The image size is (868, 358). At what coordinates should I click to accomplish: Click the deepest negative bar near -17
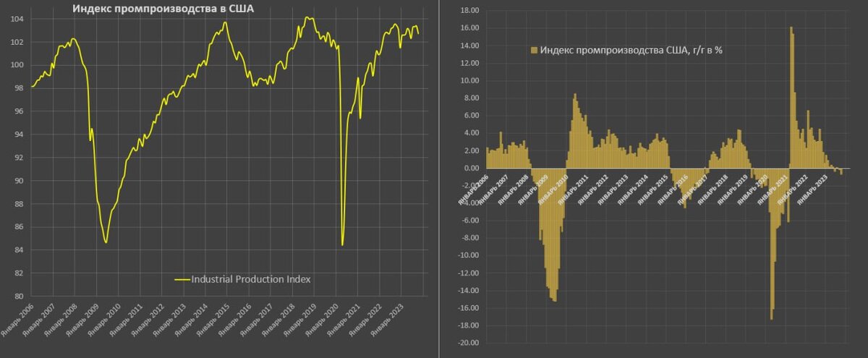point(771,244)
